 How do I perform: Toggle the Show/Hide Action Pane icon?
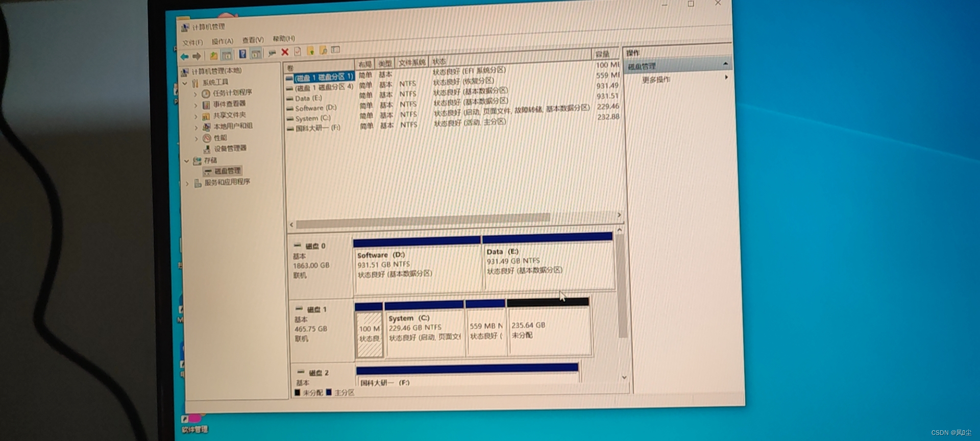[x=256, y=54]
